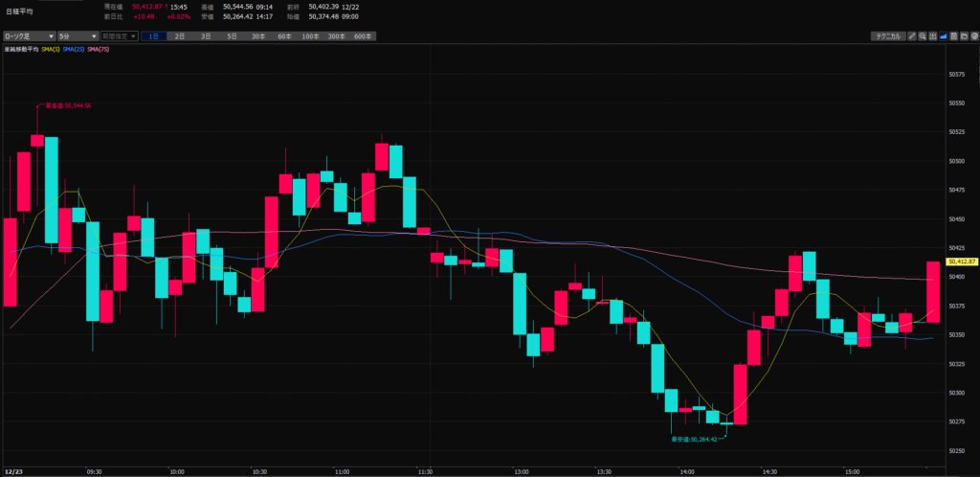Select the pencil drawing tool icon
Image resolution: width=980 pixels, height=477 pixels.
point(912,36)
